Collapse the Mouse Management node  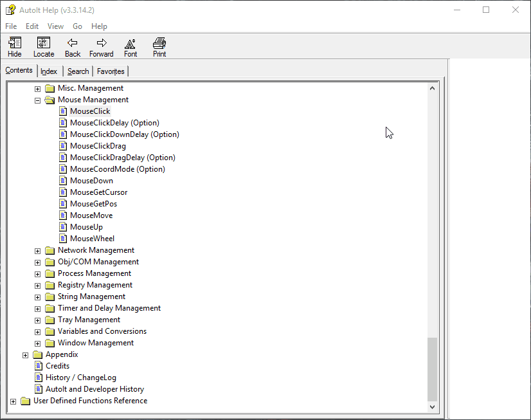pyautogui.click(x=37, y=100)
